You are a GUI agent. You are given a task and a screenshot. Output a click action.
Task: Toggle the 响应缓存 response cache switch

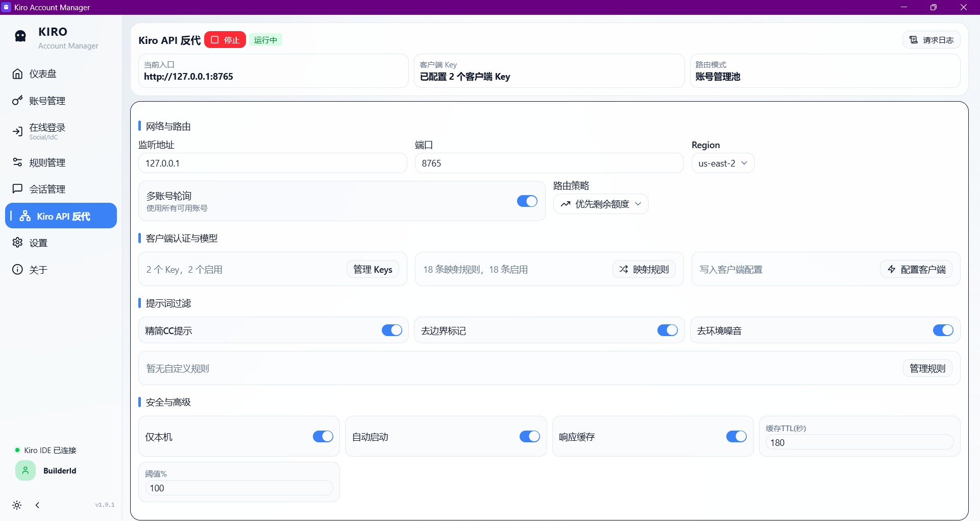pos(737,436)
